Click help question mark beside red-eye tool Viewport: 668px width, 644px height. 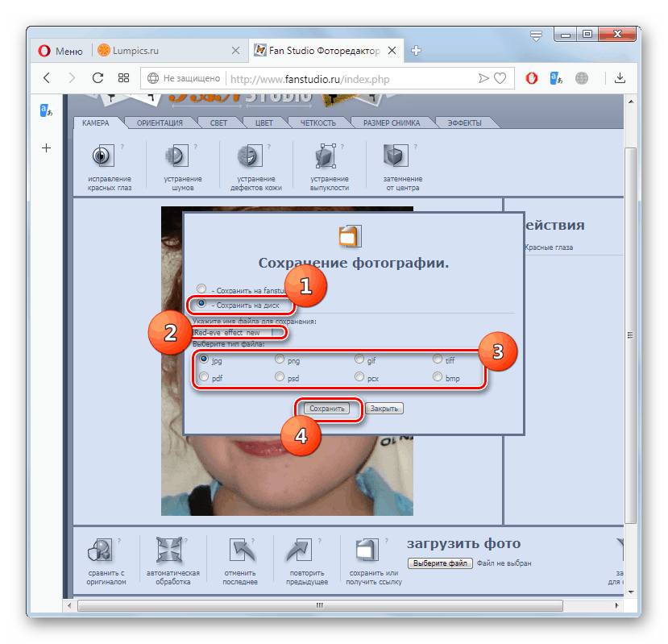coord(122,147)
